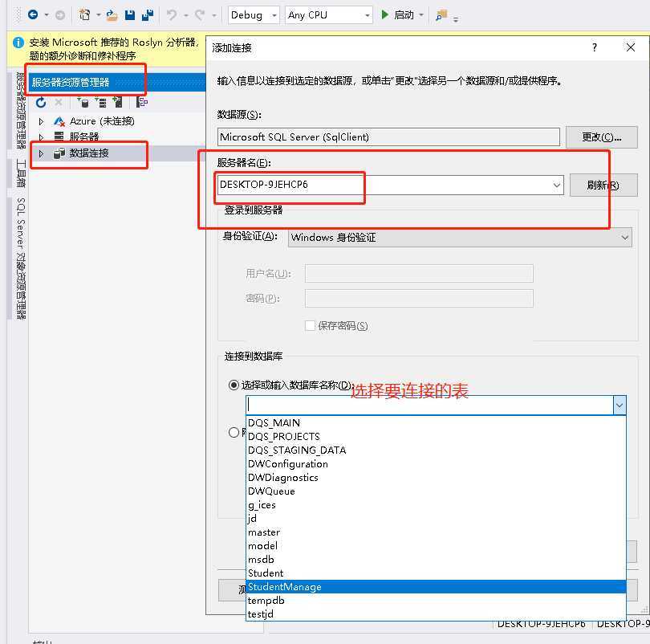This screenshot has width=650, height=644.
Task: Click the New Project toolbar icon
Action: pyautogui.click(x=84, y=15)
